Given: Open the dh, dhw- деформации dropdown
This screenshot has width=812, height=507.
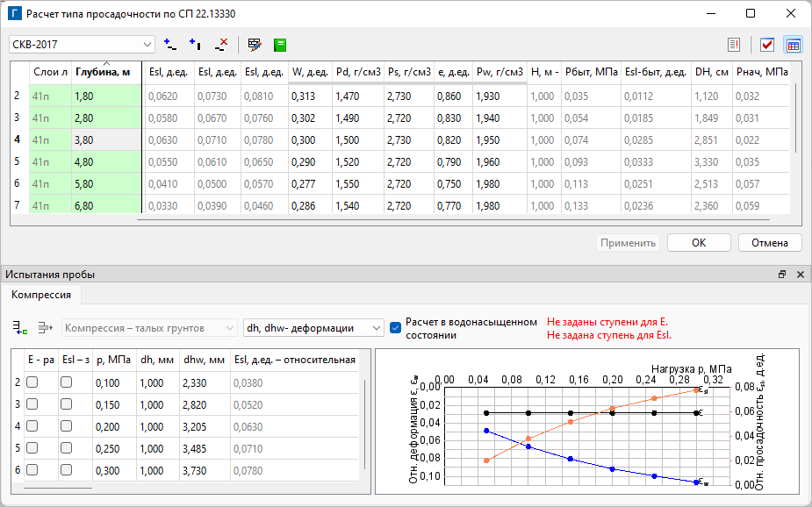Looking at the screenshot, I should (313, 328).
